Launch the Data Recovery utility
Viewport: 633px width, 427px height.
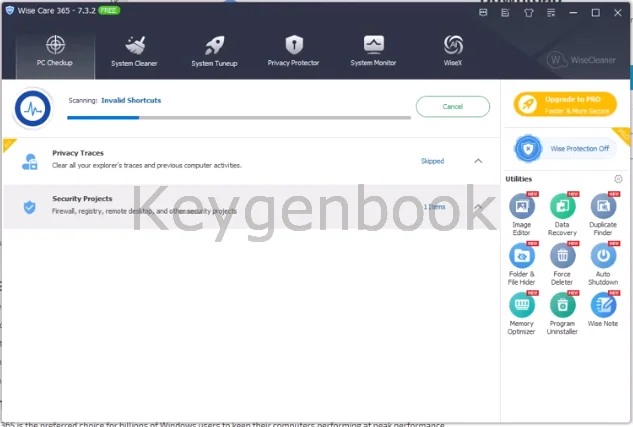(x=562, y=209)
